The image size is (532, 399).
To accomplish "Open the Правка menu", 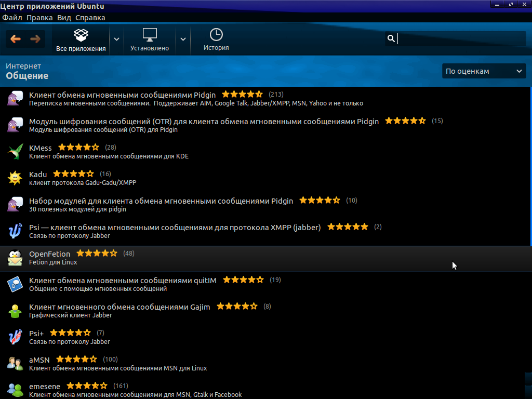I will click(x=39, y=18).
